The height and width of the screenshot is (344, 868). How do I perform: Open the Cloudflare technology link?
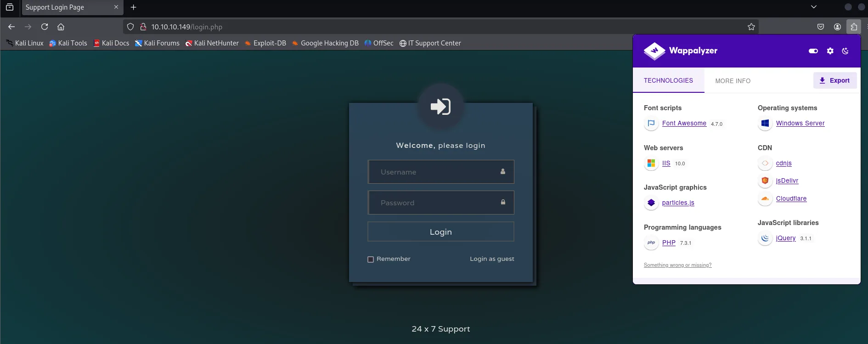click(791, 199)
